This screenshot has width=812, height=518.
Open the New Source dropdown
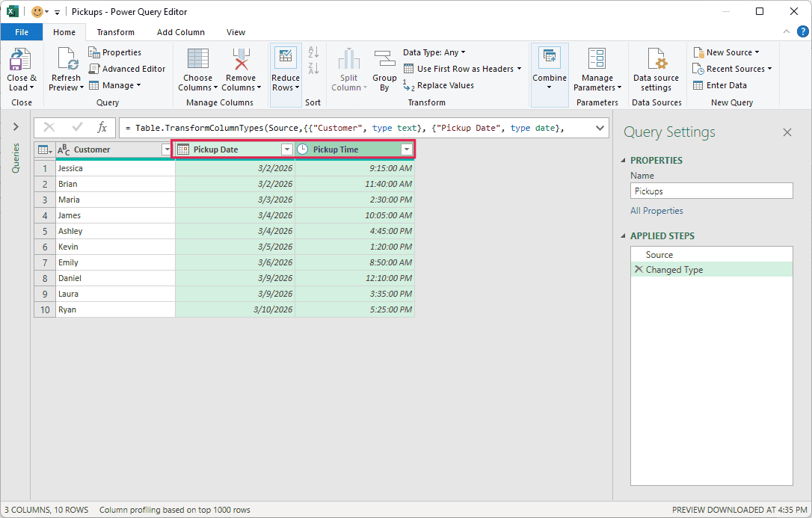727,52
